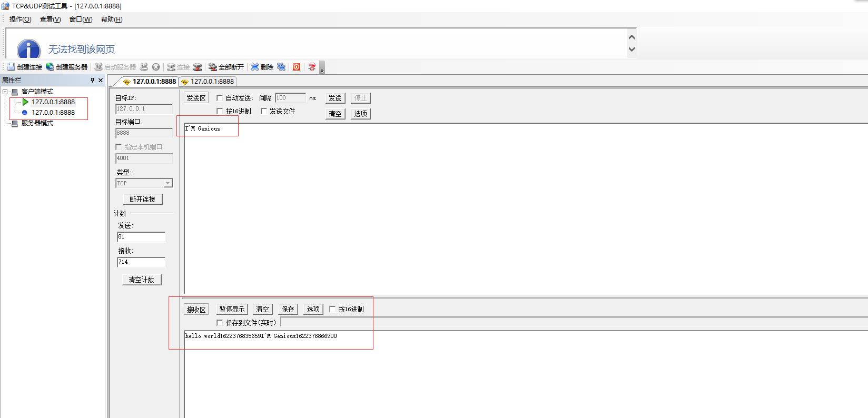Toggle 按16进制 in the send area
868x418 pixels.
coord(220,111)
